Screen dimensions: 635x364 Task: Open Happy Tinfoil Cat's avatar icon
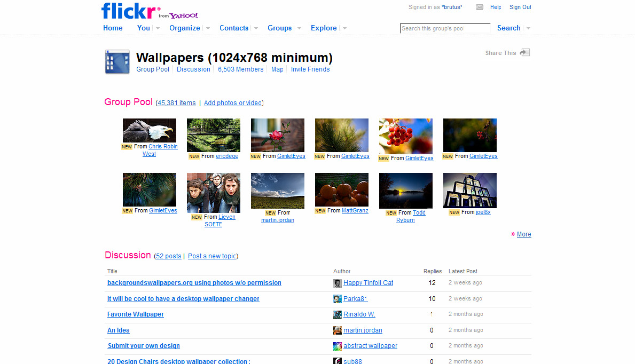click(x=338, y=283)
